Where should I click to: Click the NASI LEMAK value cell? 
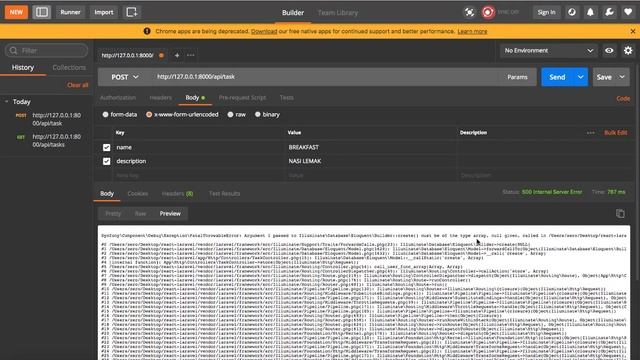point(371,161)
